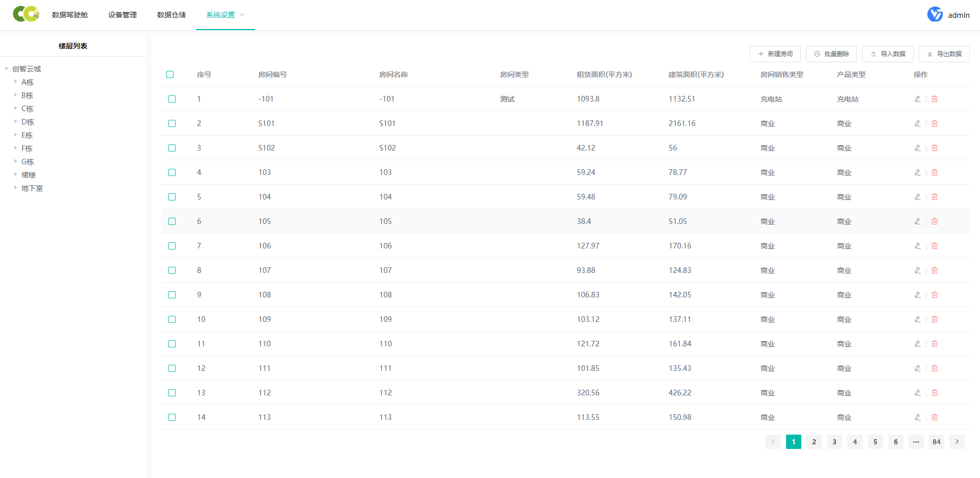Click the trash icon for room 111
Screen dimensions: 980x478
point(935,368)
